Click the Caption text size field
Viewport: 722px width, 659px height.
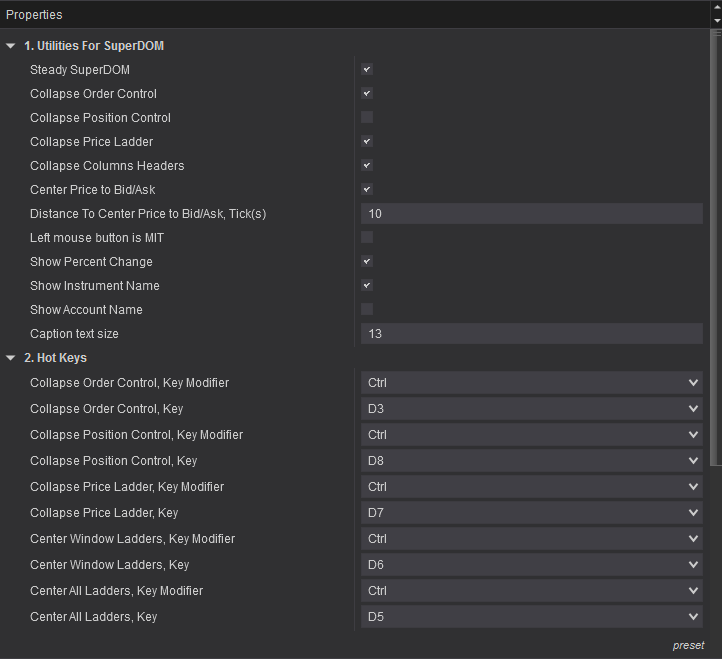pos(532,334)
